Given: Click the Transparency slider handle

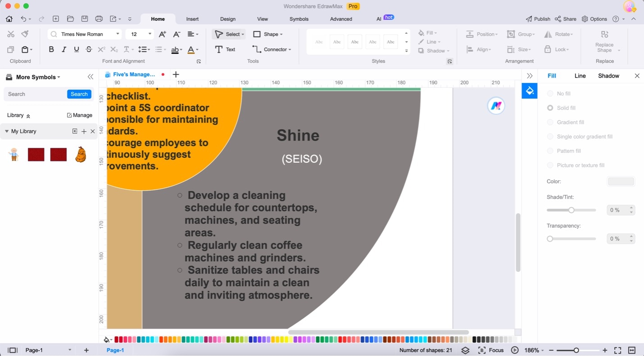Looking at the screenshot, I should click(550, 239).
